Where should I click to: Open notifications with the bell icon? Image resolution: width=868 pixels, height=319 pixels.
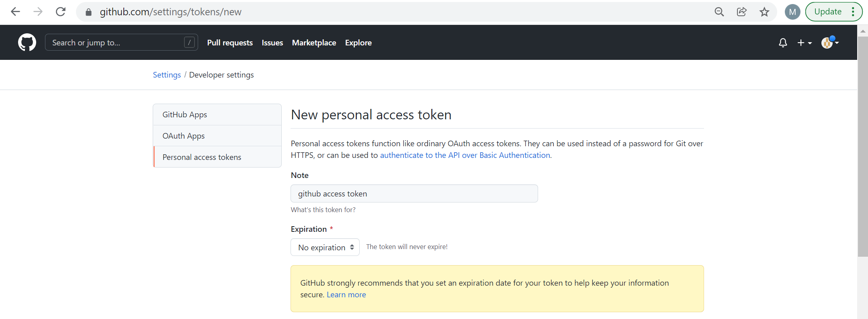pyautogui.click(x=783, y=43)
